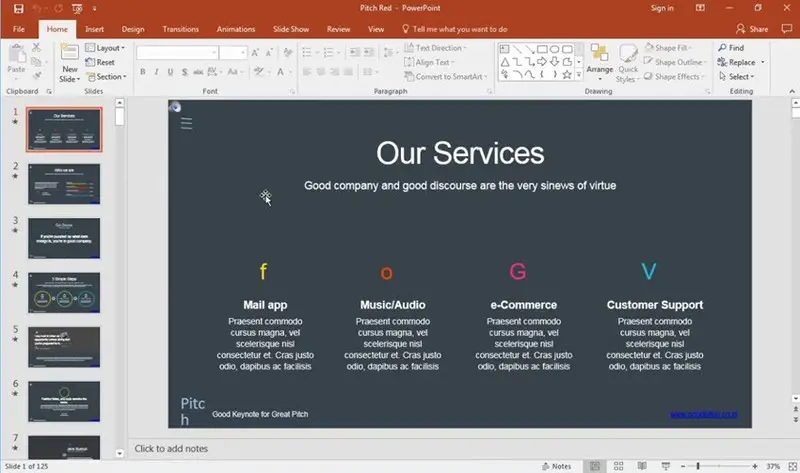Switch to the Insert tab

click(x=94, y=29)
